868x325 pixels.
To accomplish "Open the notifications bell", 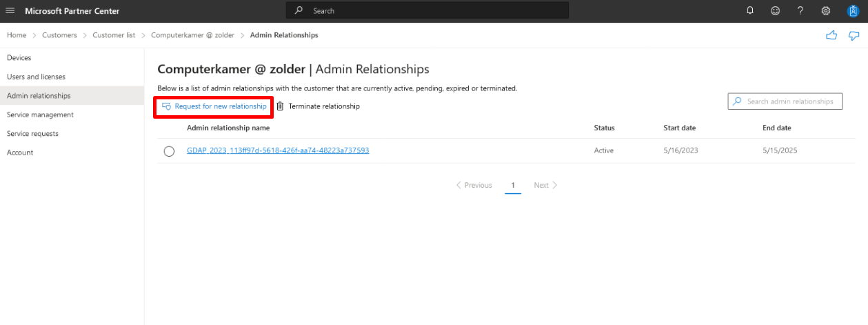I will coord(750,11).
